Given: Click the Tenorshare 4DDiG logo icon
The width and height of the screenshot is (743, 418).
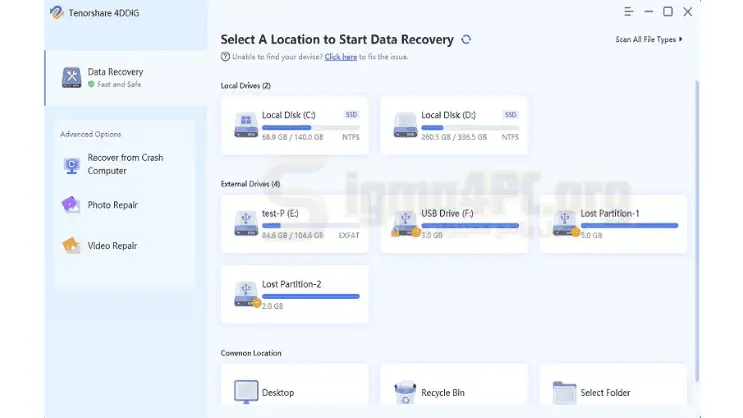Looking at the screenshot, I should click(x=57, y=12).
